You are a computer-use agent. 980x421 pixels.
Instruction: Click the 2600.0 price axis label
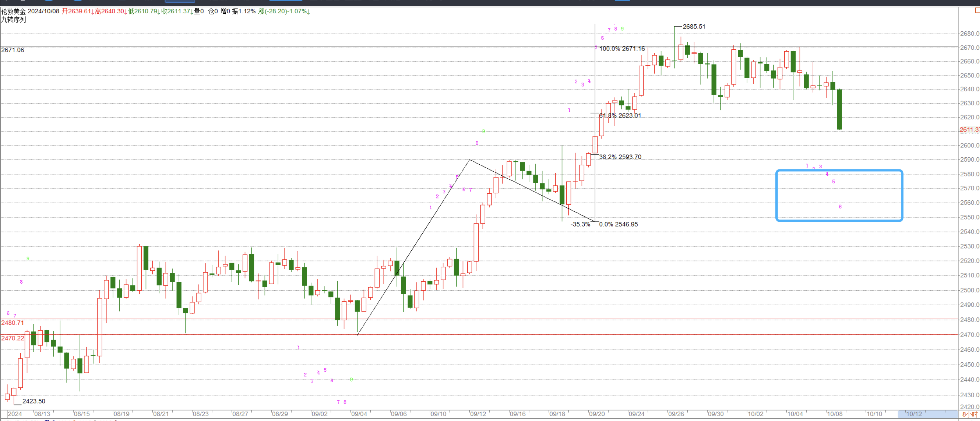[970, 146]
